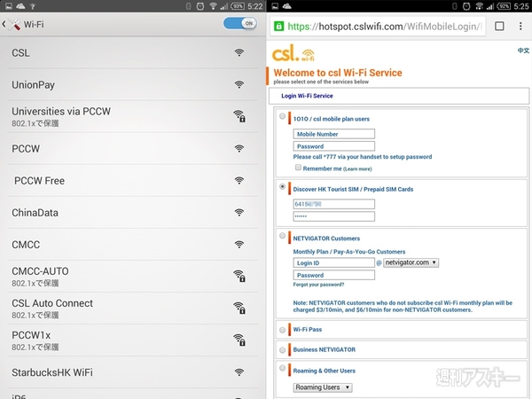Select the Business NETVIGATOR radio
The height and width of the screenshot is (399, 532).
pyautogui.click(x=282, y=350)
